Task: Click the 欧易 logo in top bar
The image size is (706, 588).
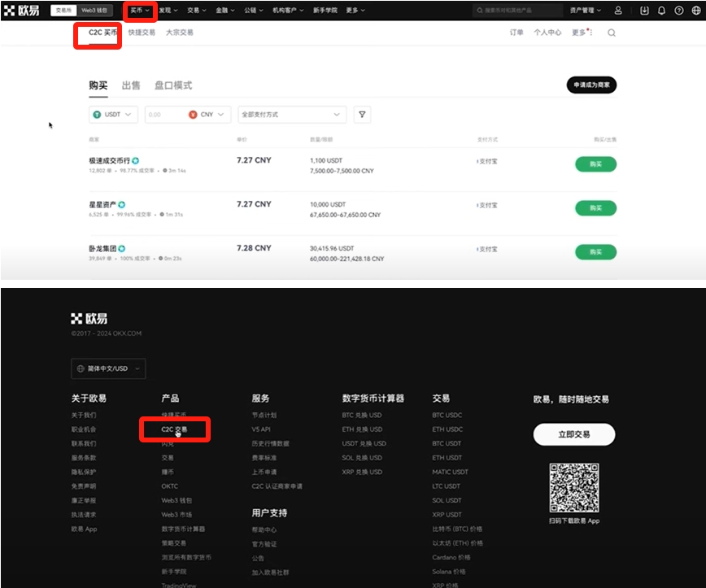Action: 22,11
